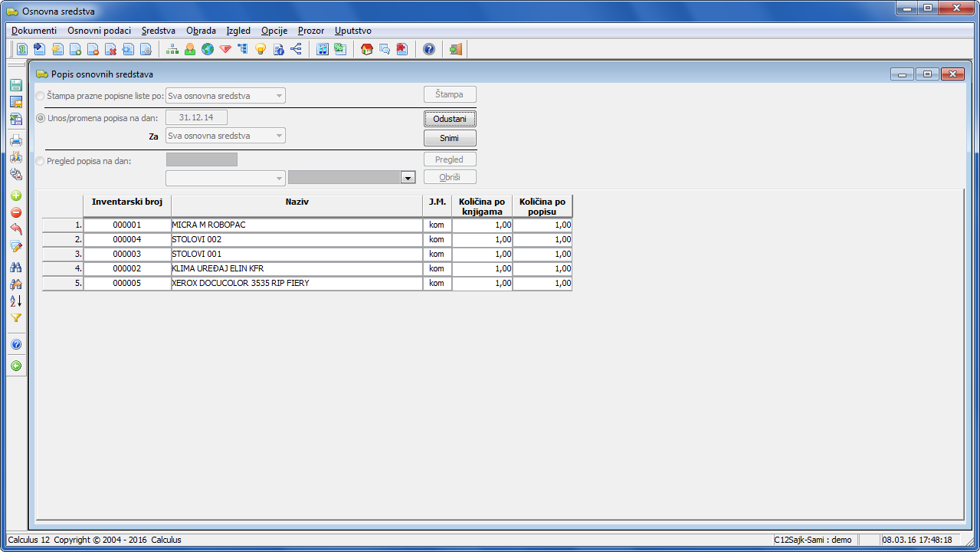Click the globe icon in top toolbar
The image size is (980, 552).
coord(208,50)
